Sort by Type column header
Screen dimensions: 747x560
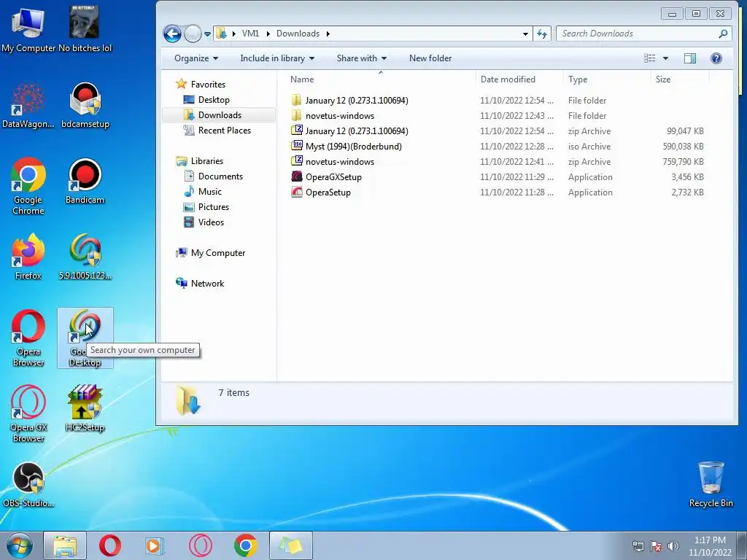(606, 79)
